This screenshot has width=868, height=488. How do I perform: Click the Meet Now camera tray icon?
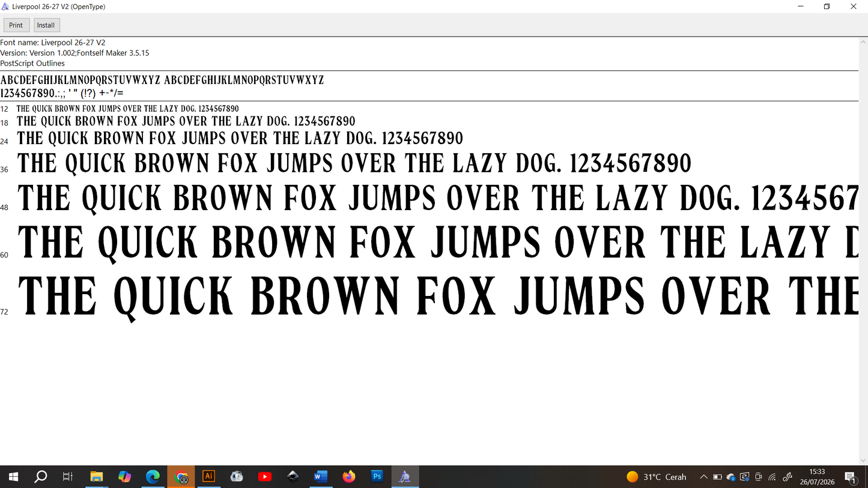point(759,477)
